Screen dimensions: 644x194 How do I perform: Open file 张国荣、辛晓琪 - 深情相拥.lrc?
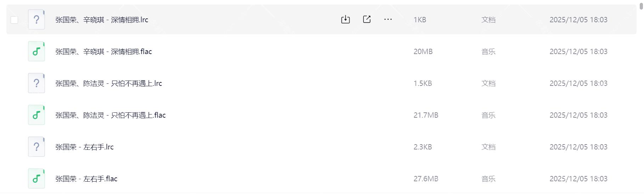(x=102, y=20)
